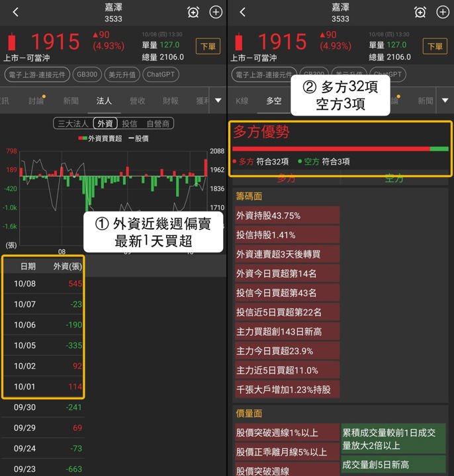Click the red/green 多空 ratio bar
The height and width of the screenshot is (476, 454).
point(340,149)
